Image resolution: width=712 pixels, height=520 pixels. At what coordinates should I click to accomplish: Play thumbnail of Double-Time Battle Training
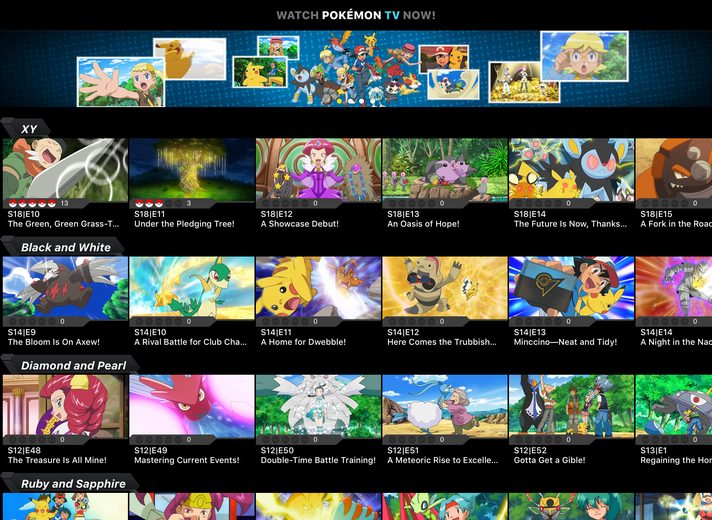tap(318, 406)
